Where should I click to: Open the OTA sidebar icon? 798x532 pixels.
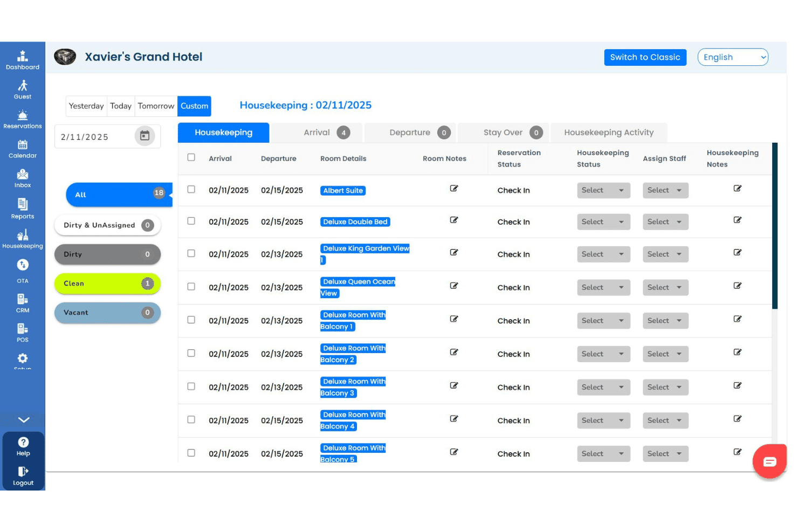click(23, 265)
